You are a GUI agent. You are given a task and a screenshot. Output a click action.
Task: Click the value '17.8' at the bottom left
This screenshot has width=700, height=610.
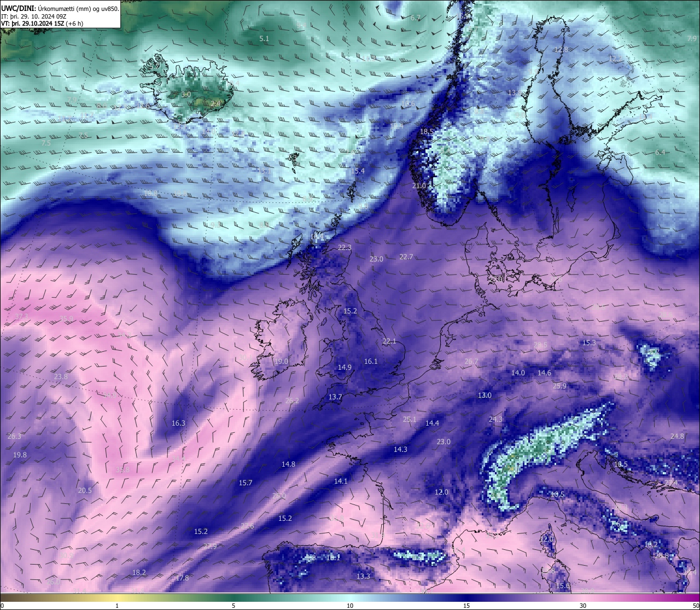[182, 578]
